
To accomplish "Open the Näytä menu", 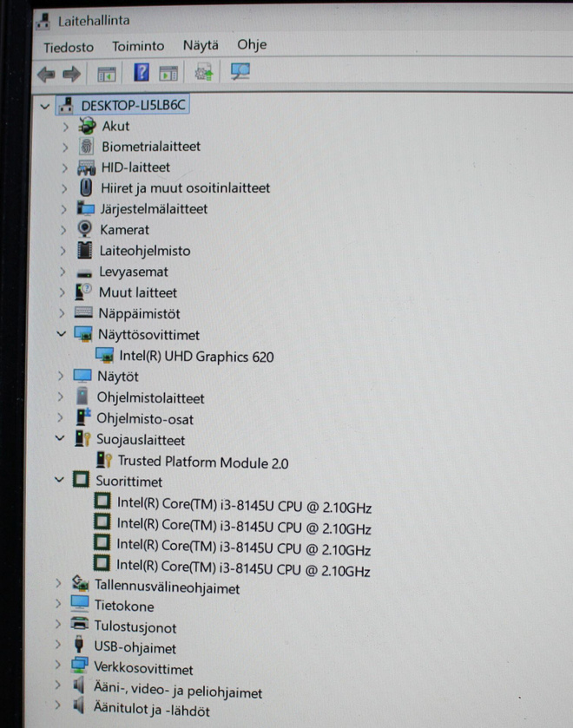I will pyautogui.click(x=201, y=45).
